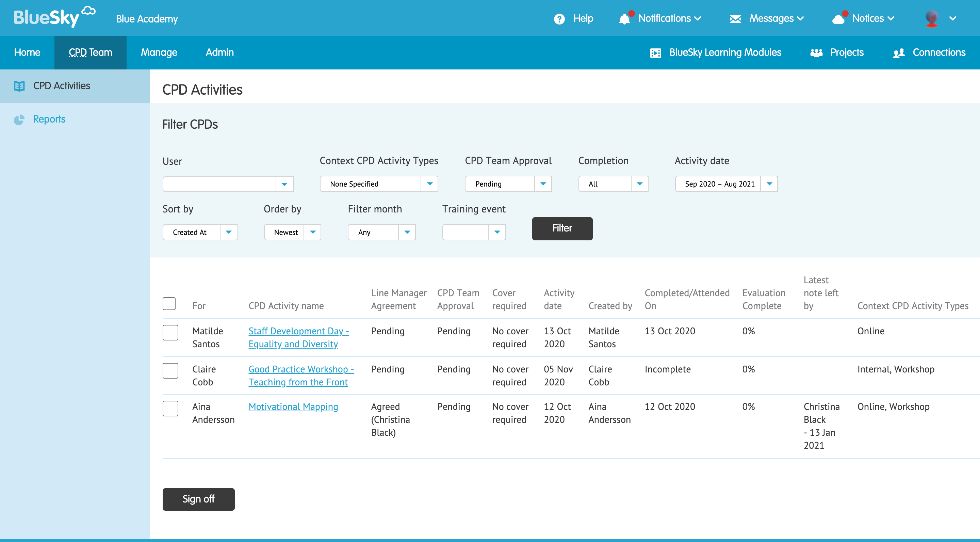Click the 'CPD Activity name' column header
The width and height of the screenshot is (980, 542).
(x=286, y=306)
